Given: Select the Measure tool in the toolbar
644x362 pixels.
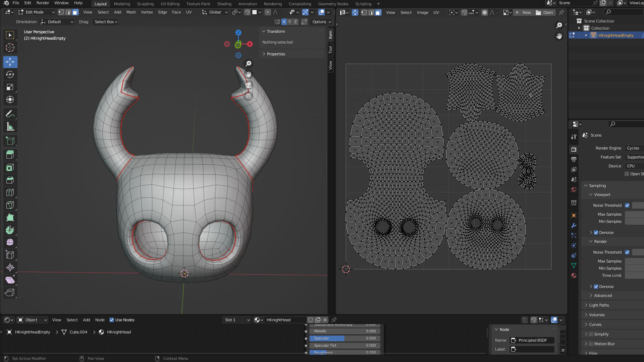Looking at the screenshot, I should coord(10,127).
